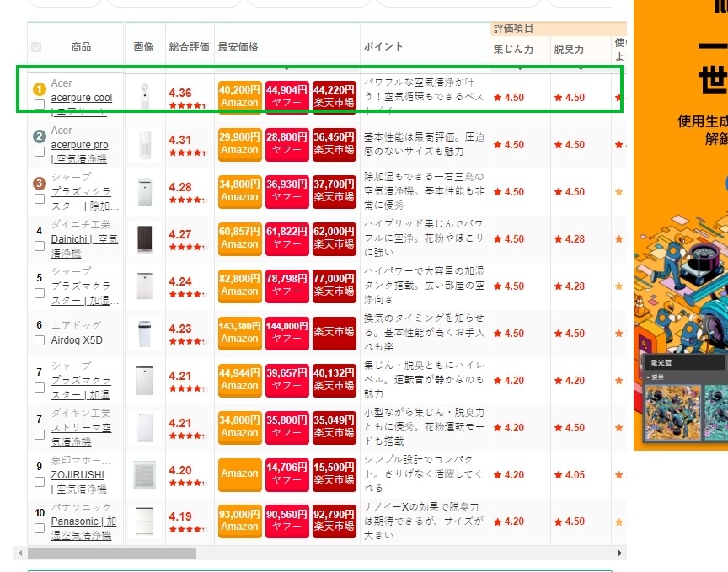The image size is (728, 572).
Task: Sort by 総合評価 column header
Action: pyautogui.click(x=189, y=47)
